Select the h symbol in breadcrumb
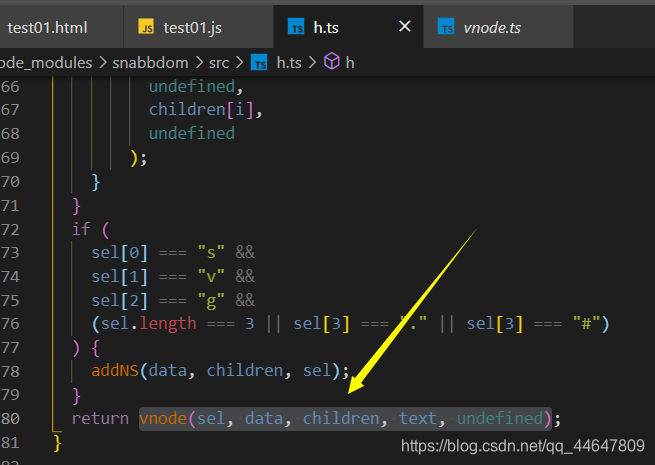This screenshot has height=465, width=655. pyautogui.click(x=350, y=63)
